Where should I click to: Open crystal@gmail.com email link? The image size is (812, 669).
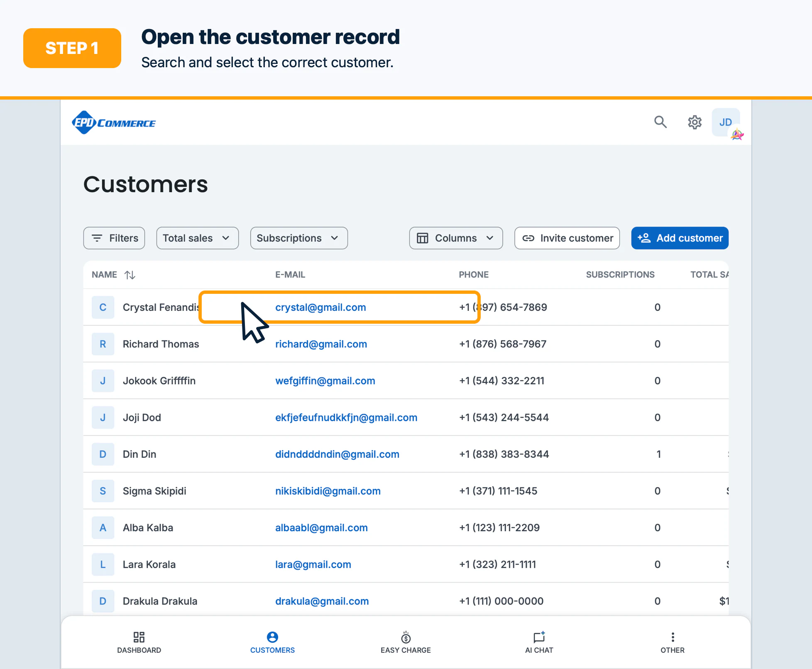320,307
